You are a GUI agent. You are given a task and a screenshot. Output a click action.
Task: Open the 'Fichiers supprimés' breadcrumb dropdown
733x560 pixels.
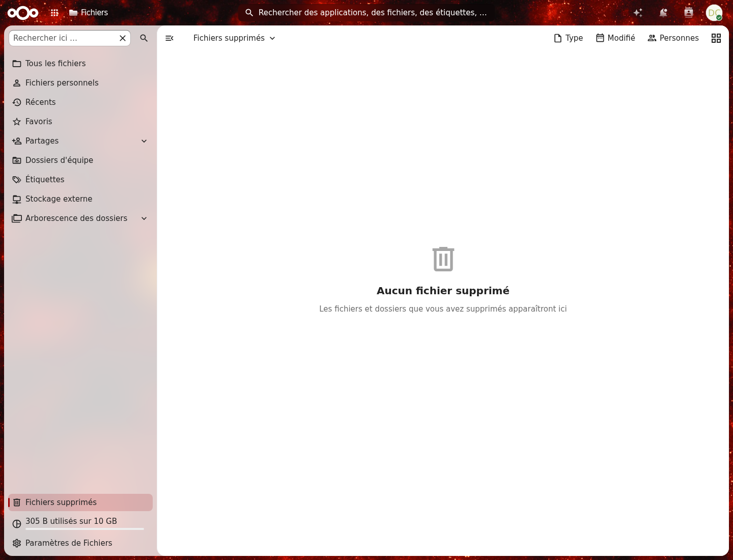click(234, 38)
